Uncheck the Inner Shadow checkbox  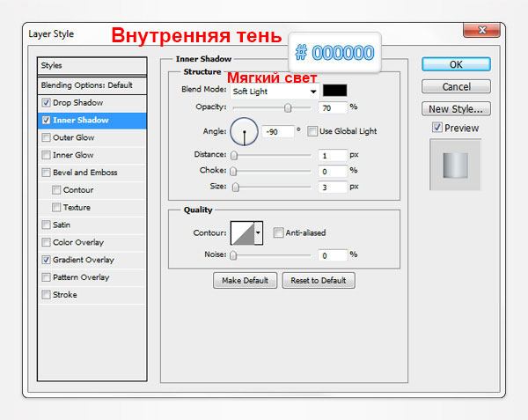46,120
